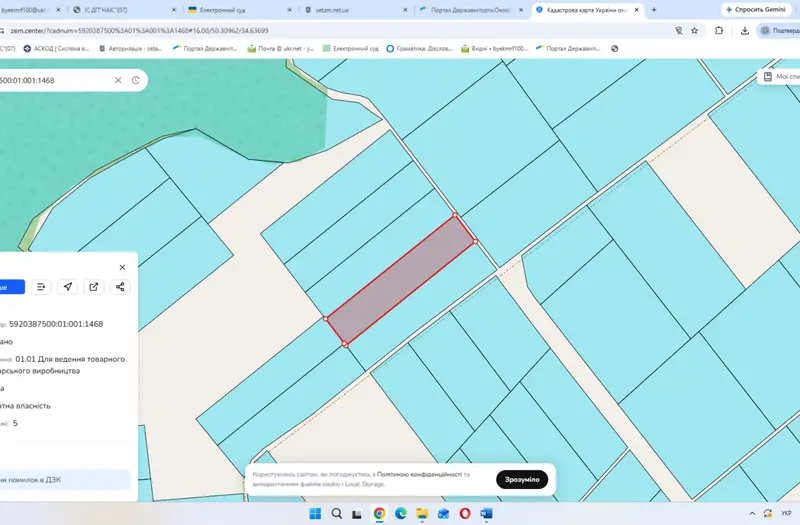The height and width of the screenshot is (525, 800).
Task: Open the globe bookmark icon
Action: coord(615,48)
